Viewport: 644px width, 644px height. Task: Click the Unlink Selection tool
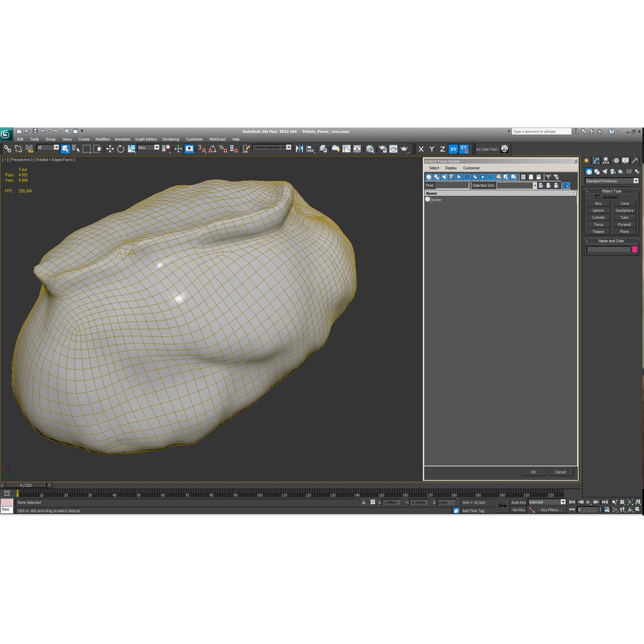click(x=18, y=148)
